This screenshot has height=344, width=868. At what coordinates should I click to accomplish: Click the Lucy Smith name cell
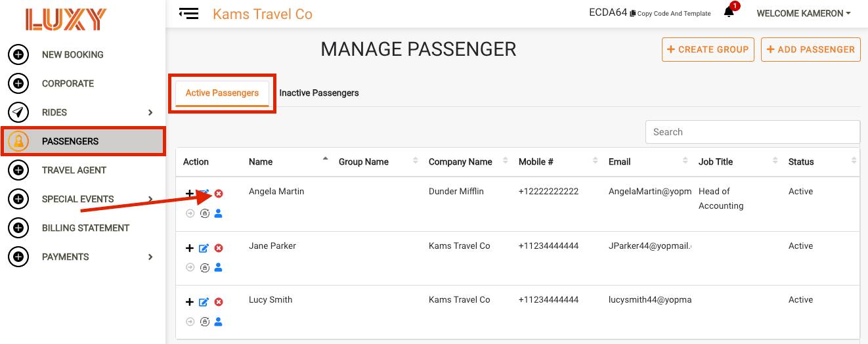pyautogui.click(x=271, y=300)
